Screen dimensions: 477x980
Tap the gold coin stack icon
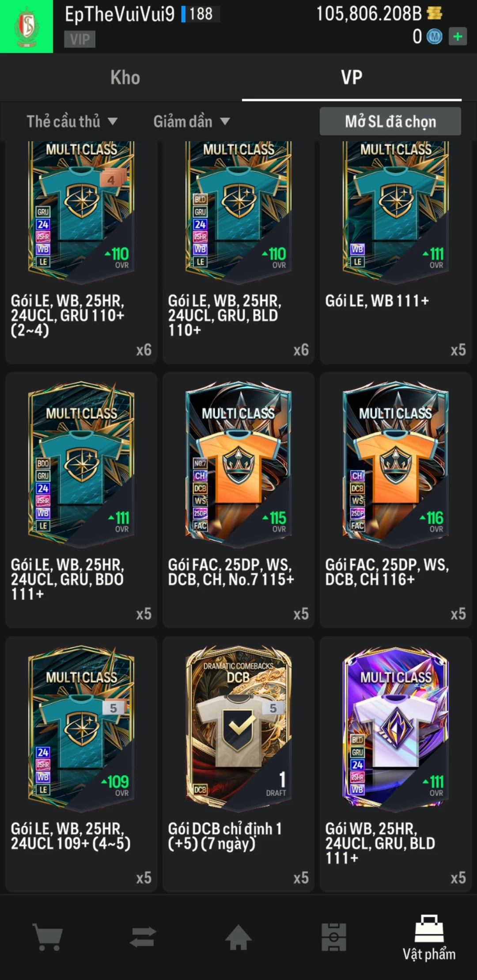[435, 13]
